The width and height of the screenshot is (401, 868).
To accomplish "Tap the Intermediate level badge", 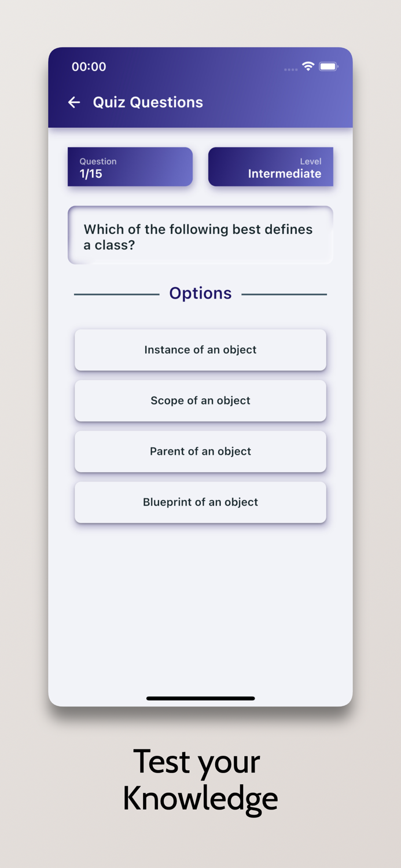I will pyautogui.click(x=270, y=167).
